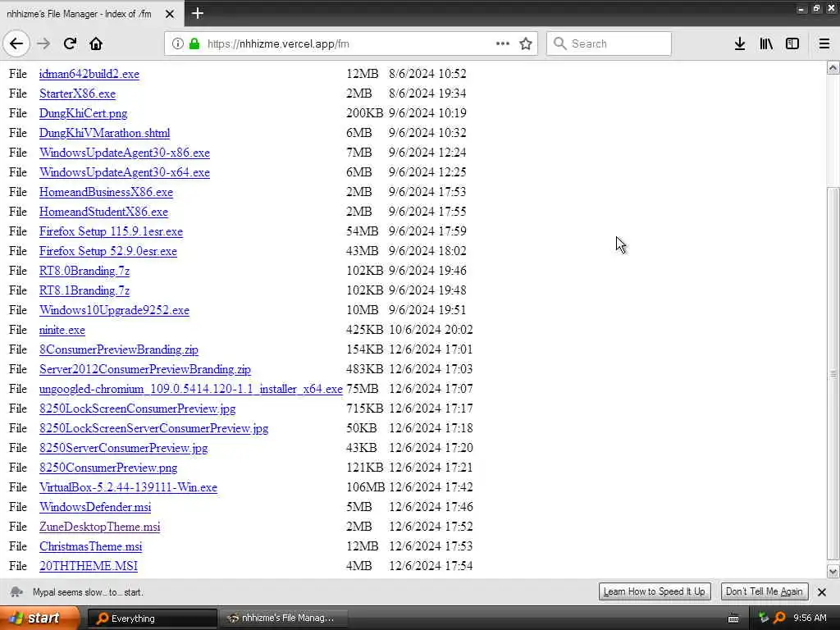Screen dimensions: 840x630
Task: Open the StarterX86.exe link
Action: 77,94
